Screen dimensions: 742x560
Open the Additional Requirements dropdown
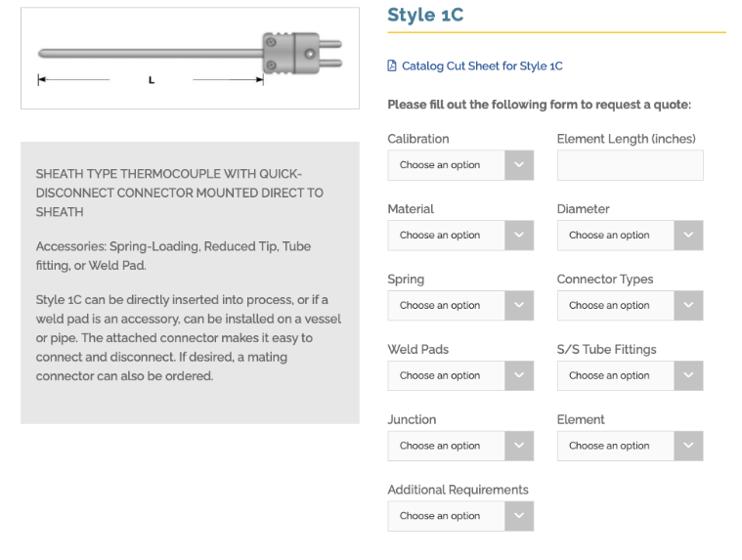point(447,516)
